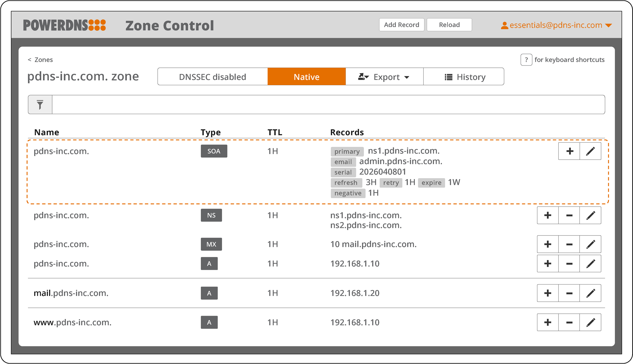Image resolution: width=633 pixels, height=364 pixels.
Task: Click into the record filter text field
Action: pyautogui.click(x=328, y=104)
